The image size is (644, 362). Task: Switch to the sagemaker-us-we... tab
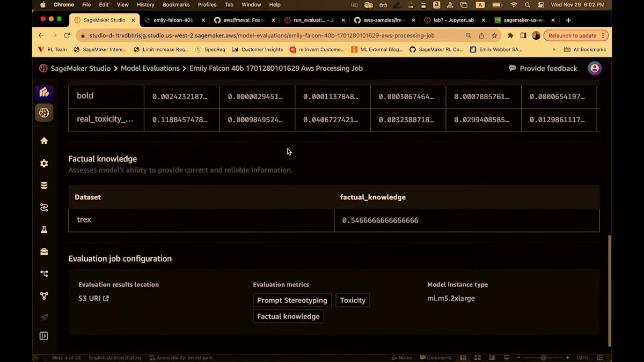pyautogui.click(x=524, y=20)
